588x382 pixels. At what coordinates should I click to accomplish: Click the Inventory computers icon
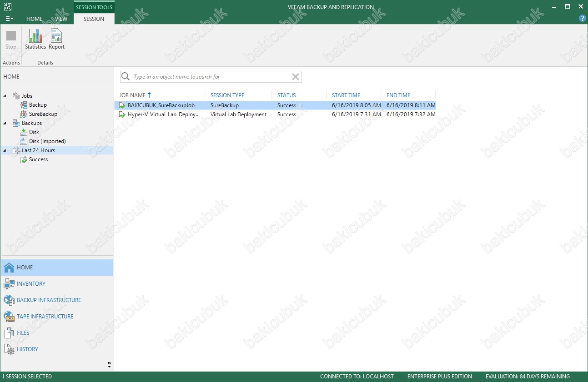[x=9, y=284]
